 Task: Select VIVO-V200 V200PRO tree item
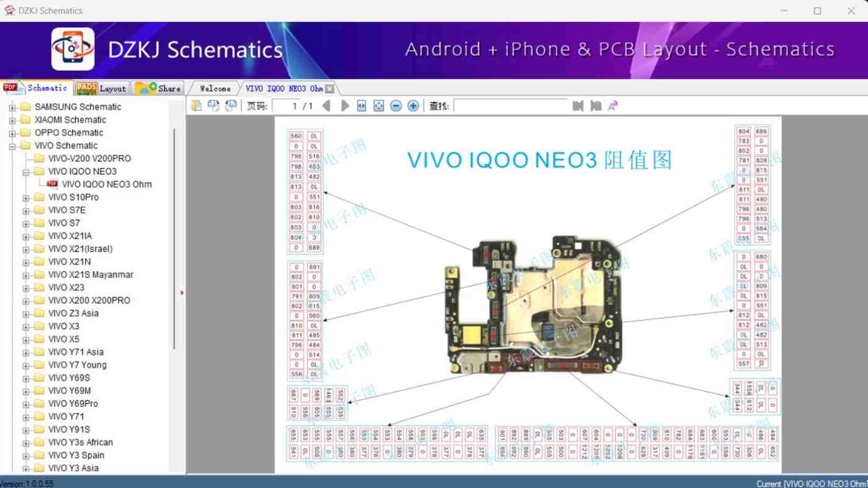[x=89, y=158]
